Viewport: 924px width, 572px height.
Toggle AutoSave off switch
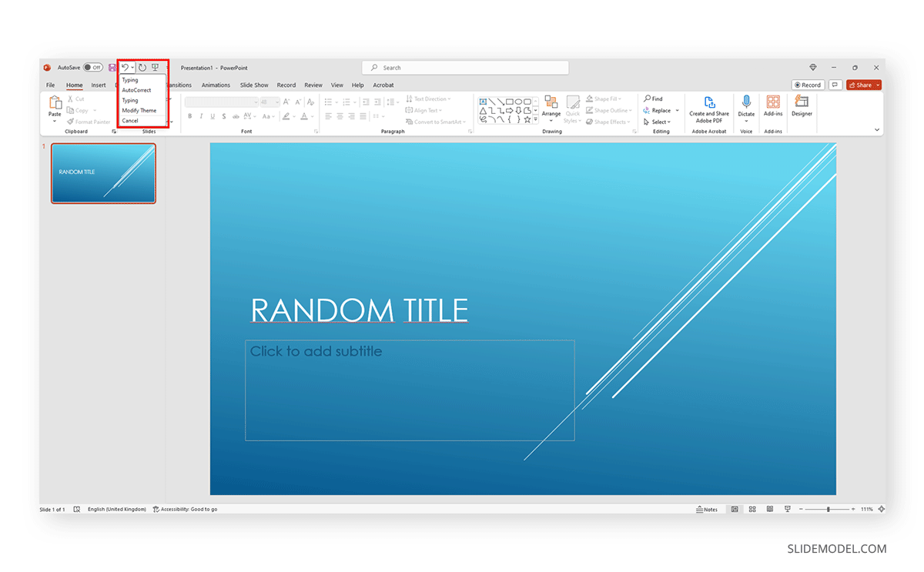[x=92, y=68]
